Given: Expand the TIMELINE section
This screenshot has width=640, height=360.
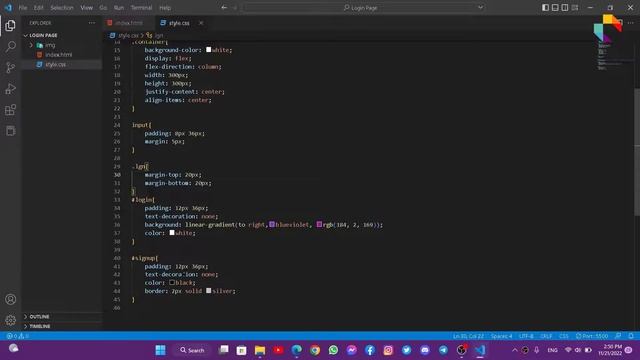Looking at the screenshot, I should point(61,327).
